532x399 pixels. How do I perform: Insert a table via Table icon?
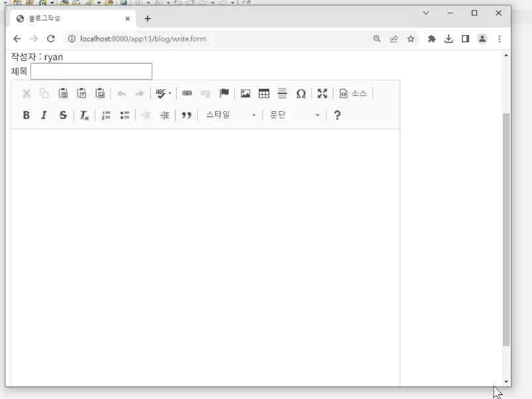(x=264, y=93)
